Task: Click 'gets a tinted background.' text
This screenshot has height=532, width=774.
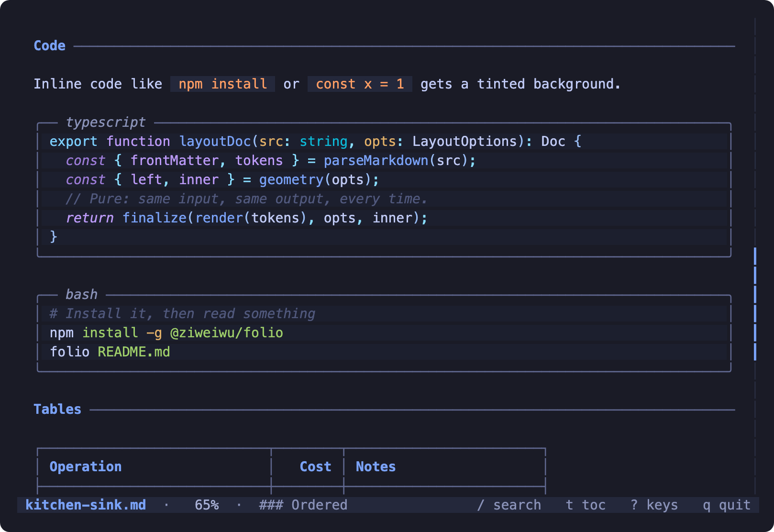Action: coord(520,84)
